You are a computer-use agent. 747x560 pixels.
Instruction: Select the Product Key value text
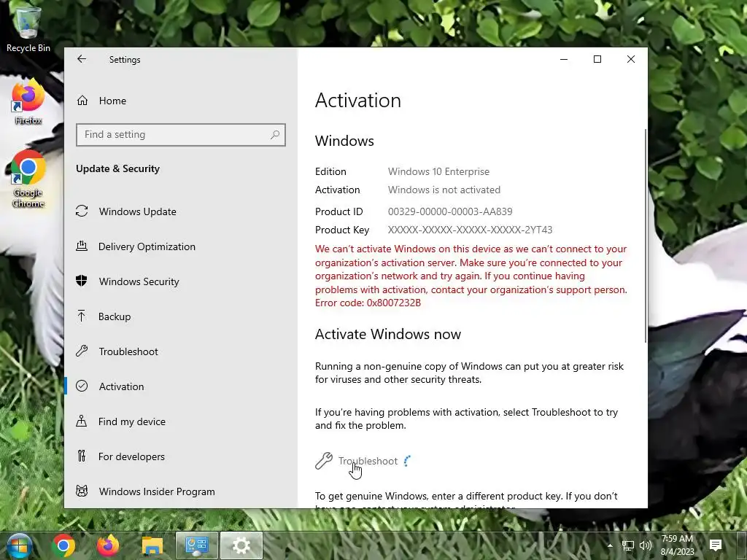coord(471,230)
